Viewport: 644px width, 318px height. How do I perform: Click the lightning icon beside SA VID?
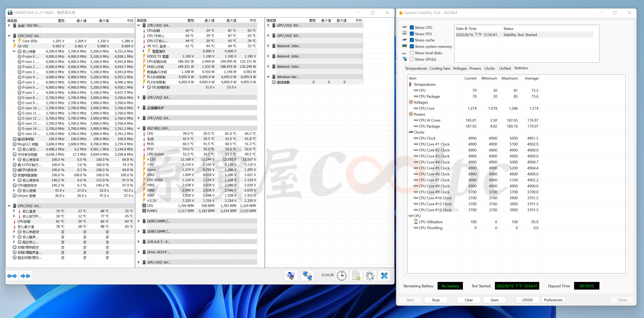point(14,46)
